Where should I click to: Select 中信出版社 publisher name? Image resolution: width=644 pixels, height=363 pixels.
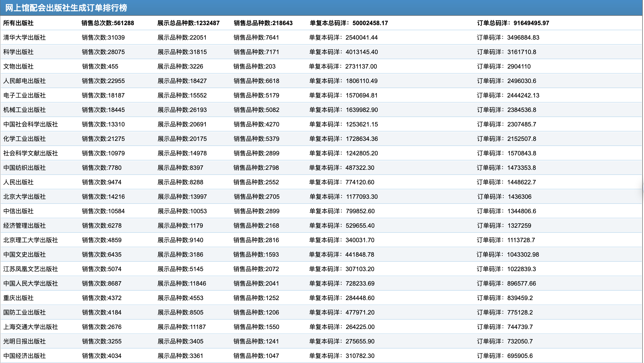pos(18,211)
